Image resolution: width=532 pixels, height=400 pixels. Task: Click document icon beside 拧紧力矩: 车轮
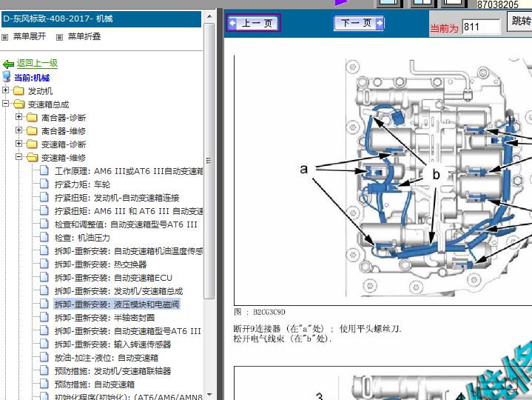point(44,184)
